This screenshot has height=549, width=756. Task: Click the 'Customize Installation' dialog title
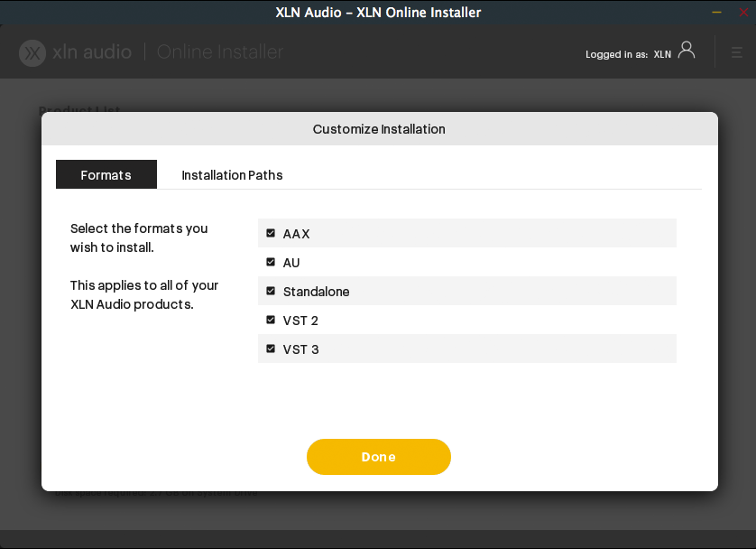(x=379, y=129)
